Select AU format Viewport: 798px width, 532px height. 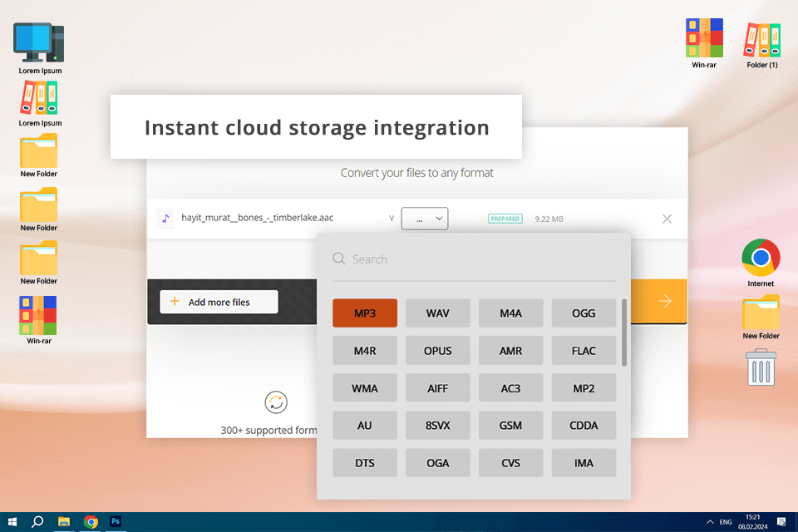365,425
